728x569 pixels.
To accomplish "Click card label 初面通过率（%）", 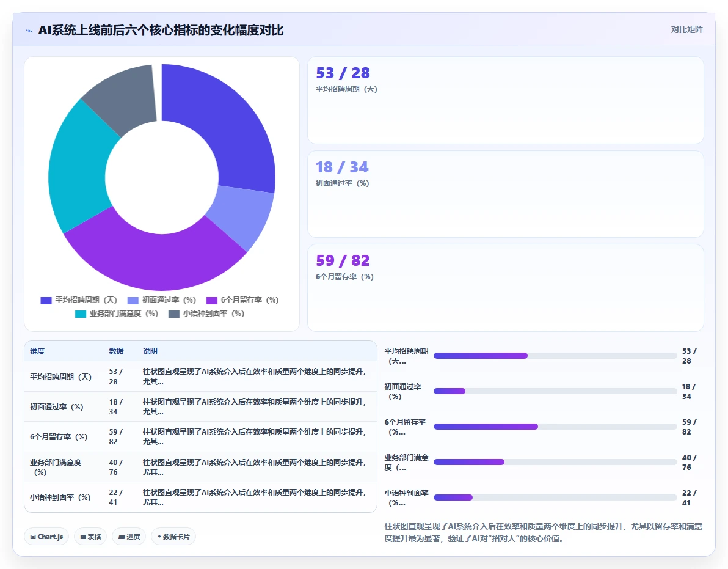I will (x=342, y=183).
